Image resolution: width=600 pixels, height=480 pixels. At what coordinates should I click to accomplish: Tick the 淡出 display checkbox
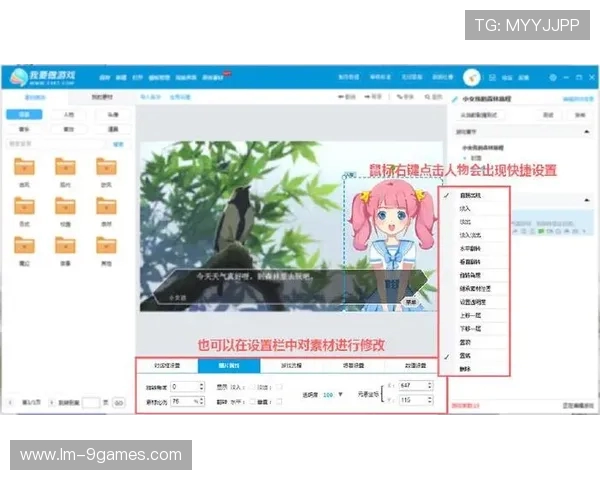click(279, 387)
